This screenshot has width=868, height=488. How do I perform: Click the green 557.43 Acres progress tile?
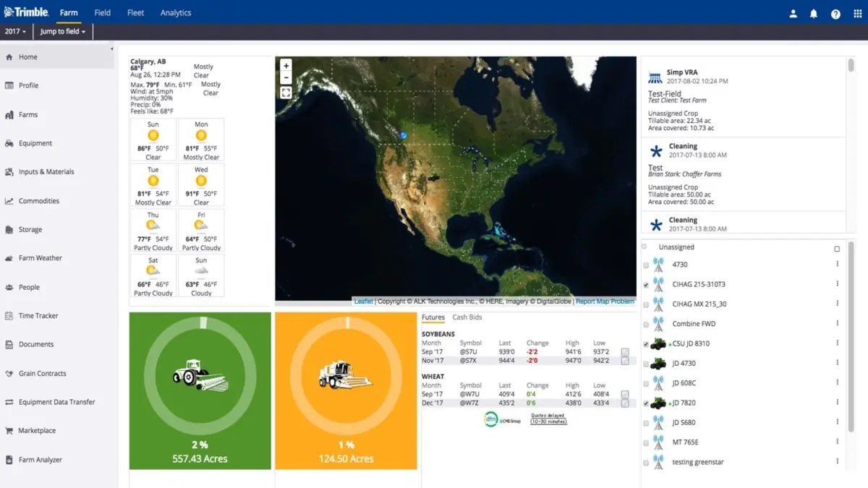(200, 390)
